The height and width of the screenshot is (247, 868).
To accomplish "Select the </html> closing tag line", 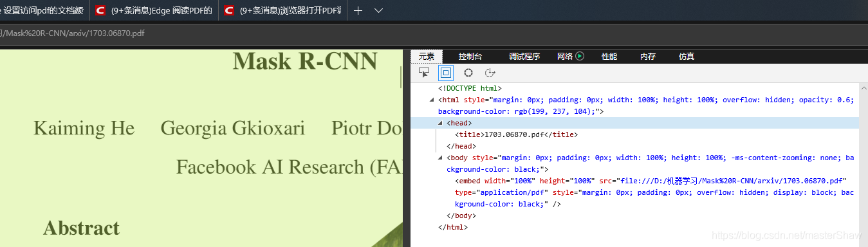I will point(453,227).
